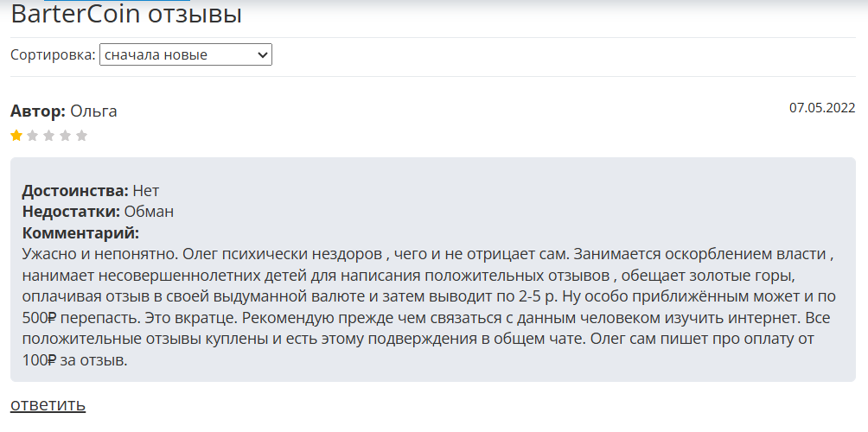Open the sort order dropdown 'сначала новые'
Screen dimensions: 868x432
tap(186, 54)
